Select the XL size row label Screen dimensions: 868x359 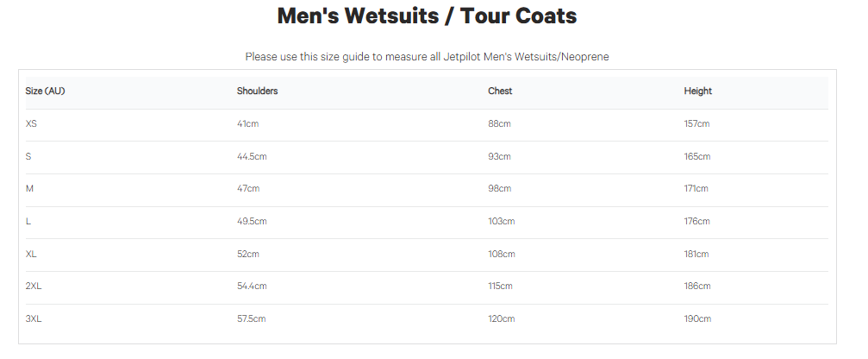coord(32,255)
